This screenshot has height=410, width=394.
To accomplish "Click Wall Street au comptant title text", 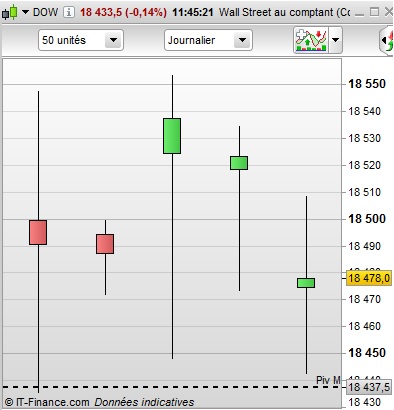I will coord(284,12).
